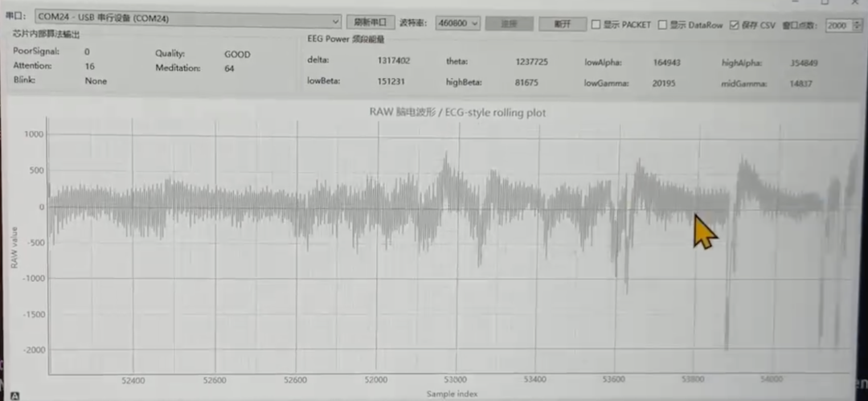Viewport: 868px width, 401px height.
Task: Enable the 显示 PACKET checkbox
Action: pyautogui.click(x=596, y=25)
